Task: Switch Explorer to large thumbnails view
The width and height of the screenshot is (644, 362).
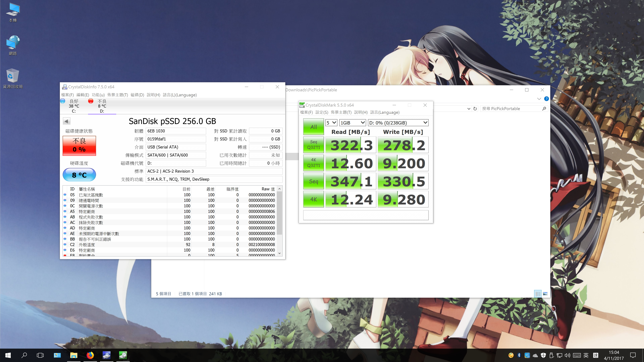Action: coord(545,294)
